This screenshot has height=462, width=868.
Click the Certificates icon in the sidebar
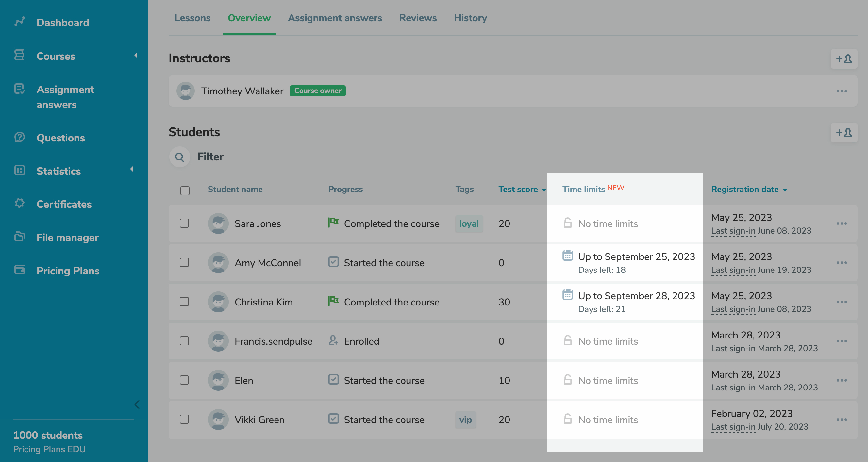point(20,204)
